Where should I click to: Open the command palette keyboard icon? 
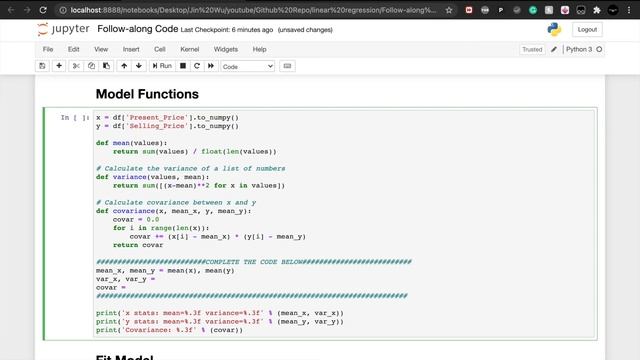pyautogui.click(x=287, y=66)
